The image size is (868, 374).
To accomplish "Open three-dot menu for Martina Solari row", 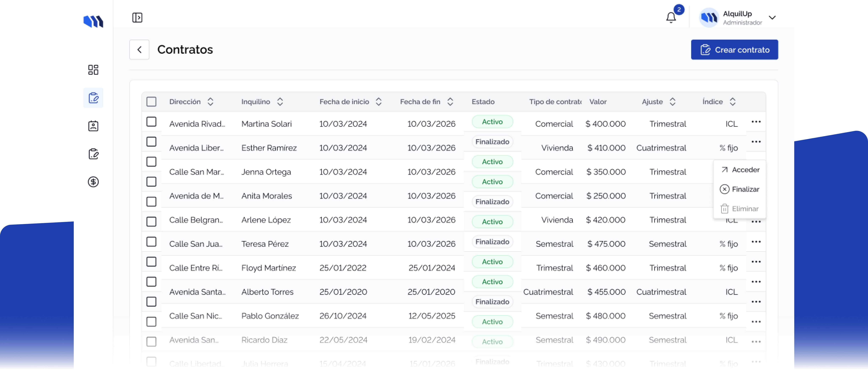I will [x=756, y=122].
